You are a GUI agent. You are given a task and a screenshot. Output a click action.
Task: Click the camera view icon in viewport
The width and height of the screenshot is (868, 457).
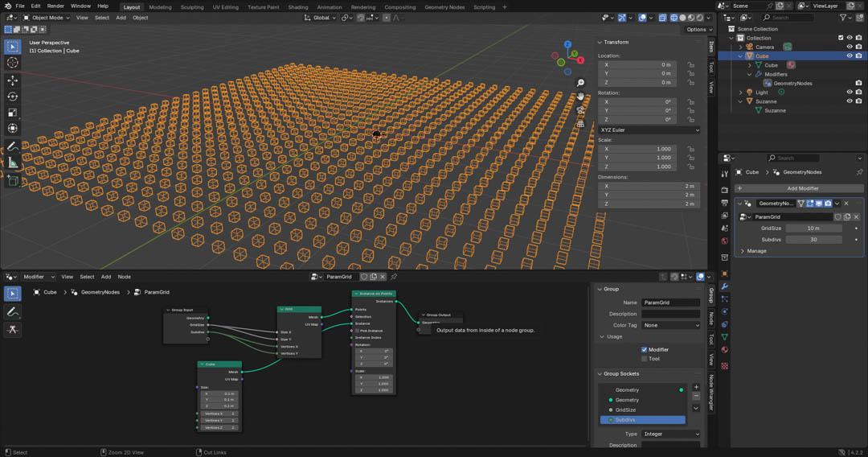(x=580, y=110)
